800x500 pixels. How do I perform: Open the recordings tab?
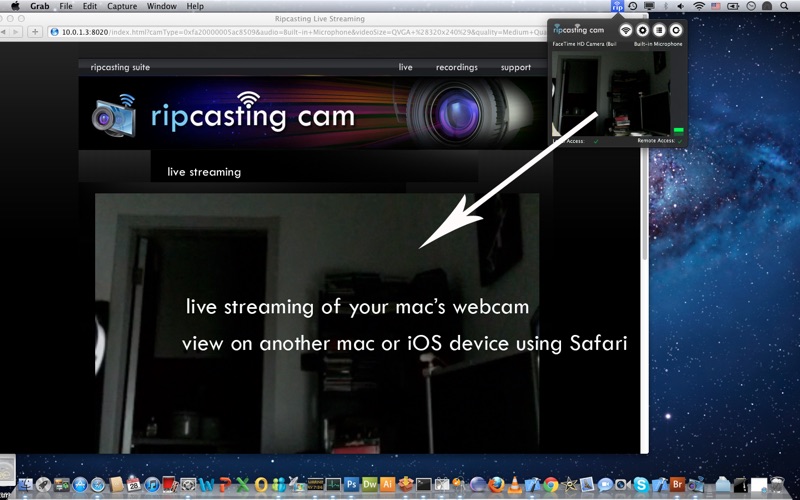point(457,67)
